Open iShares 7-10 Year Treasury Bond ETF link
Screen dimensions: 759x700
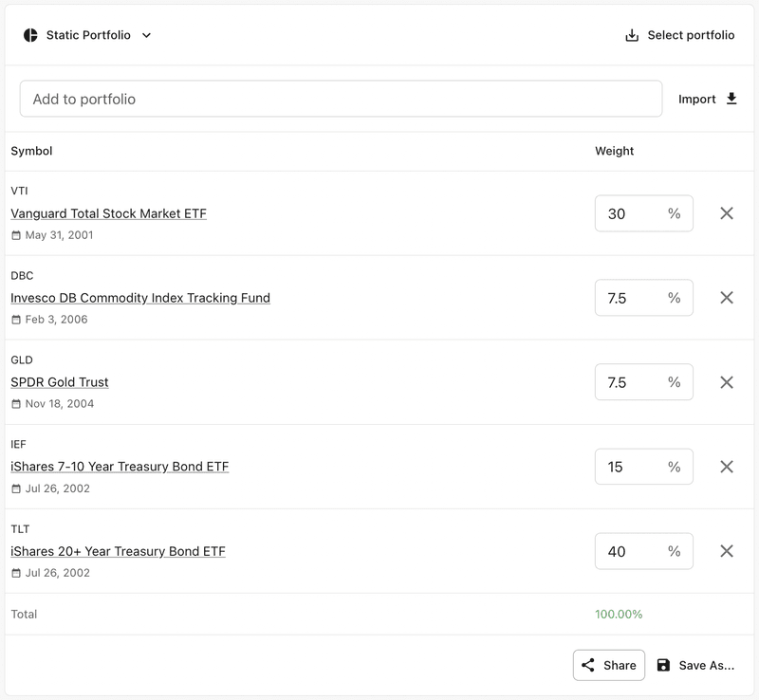[120, 467]
